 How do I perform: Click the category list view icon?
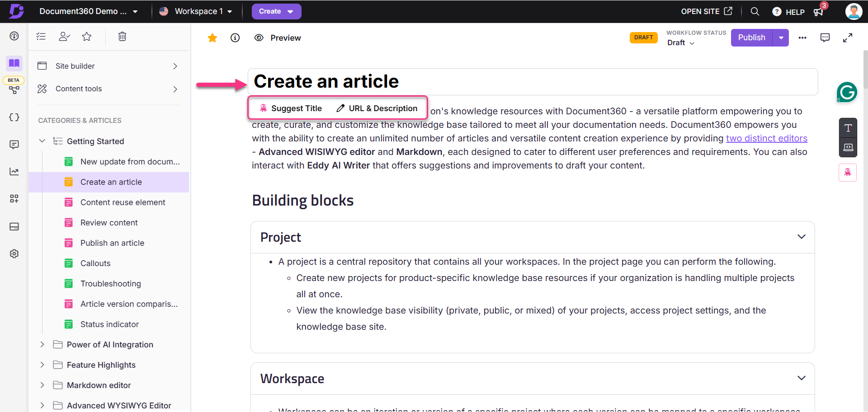41,37
